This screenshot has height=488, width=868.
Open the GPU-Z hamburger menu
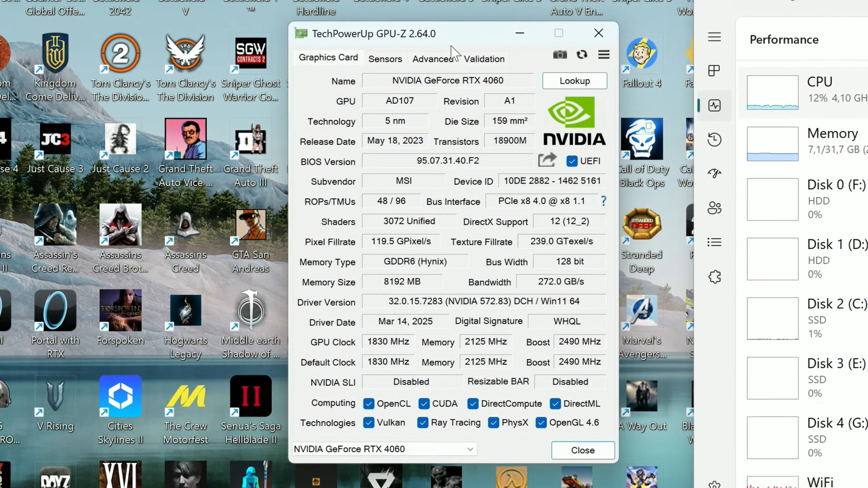604,55
